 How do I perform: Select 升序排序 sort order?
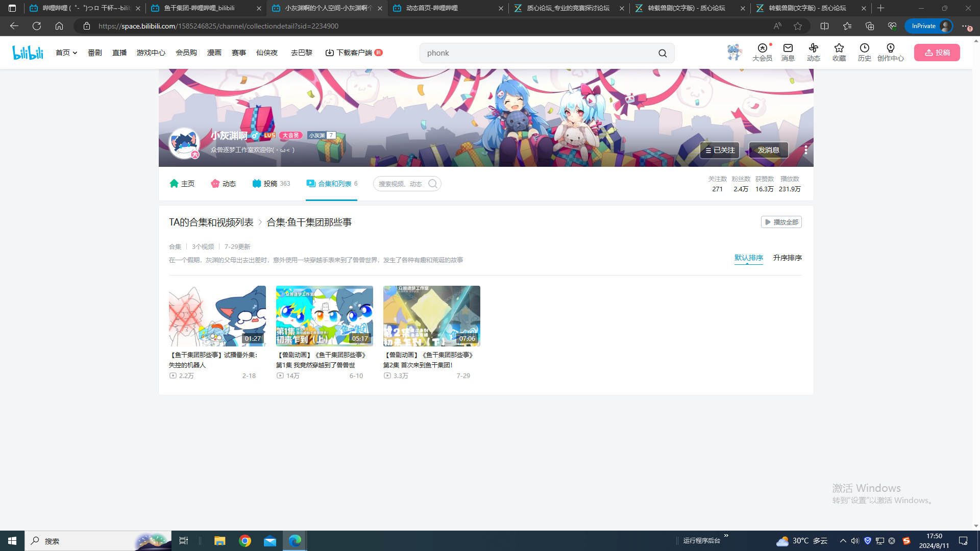point(787,258)
